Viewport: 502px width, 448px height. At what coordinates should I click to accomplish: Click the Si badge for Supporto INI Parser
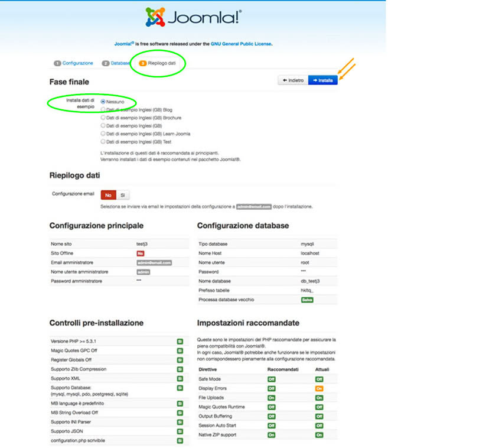click(x=180, y=422)
